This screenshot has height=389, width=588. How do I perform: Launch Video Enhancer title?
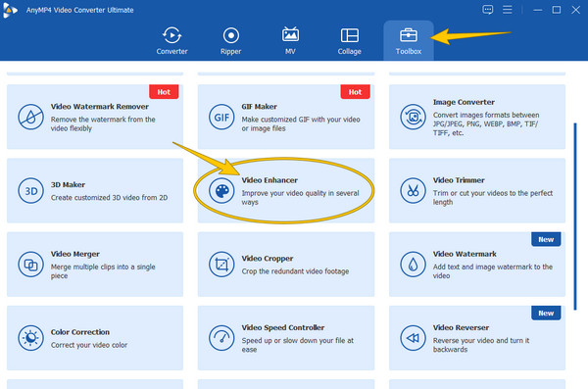[269, 180]
